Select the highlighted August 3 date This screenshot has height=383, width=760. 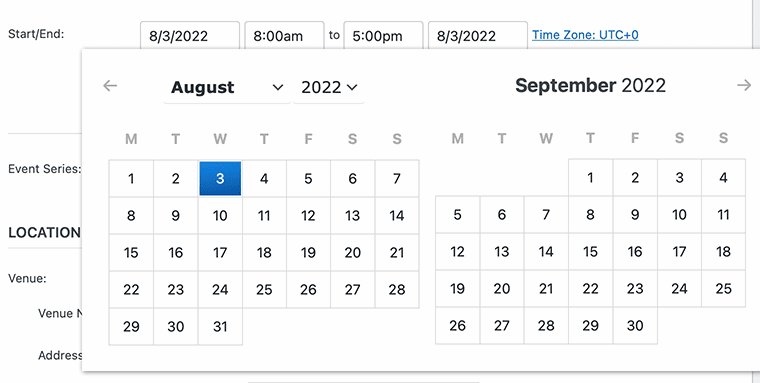pos(220,178)
